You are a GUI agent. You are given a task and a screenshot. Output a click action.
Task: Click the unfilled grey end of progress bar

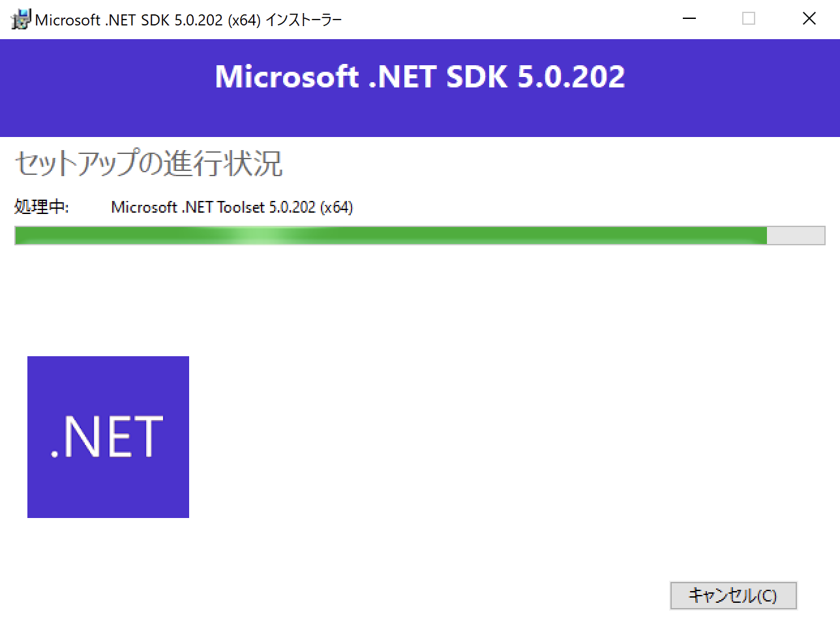click(796, 236)
